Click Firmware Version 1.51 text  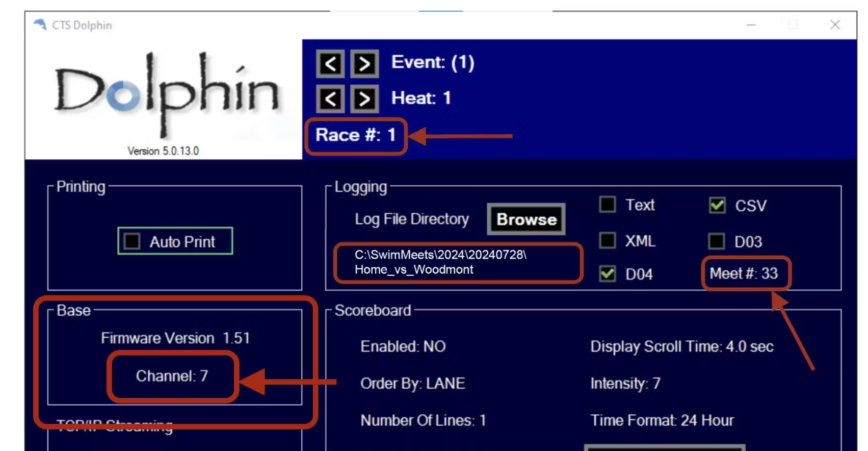(175, 338)
